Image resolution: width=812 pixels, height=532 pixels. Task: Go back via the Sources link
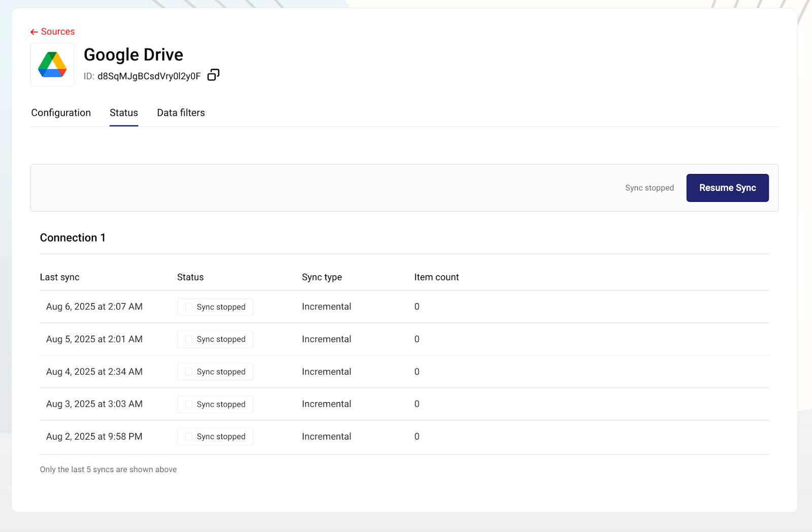coord(57,31)
